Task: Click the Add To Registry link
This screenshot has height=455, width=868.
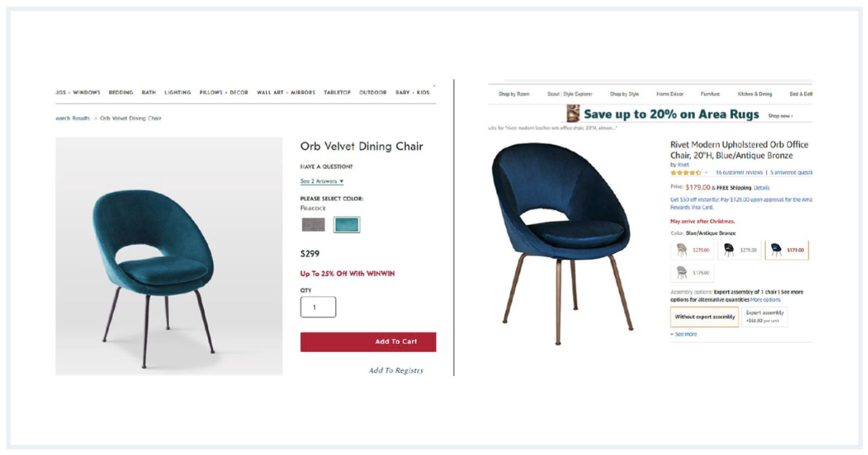Action: click(396, 370)
